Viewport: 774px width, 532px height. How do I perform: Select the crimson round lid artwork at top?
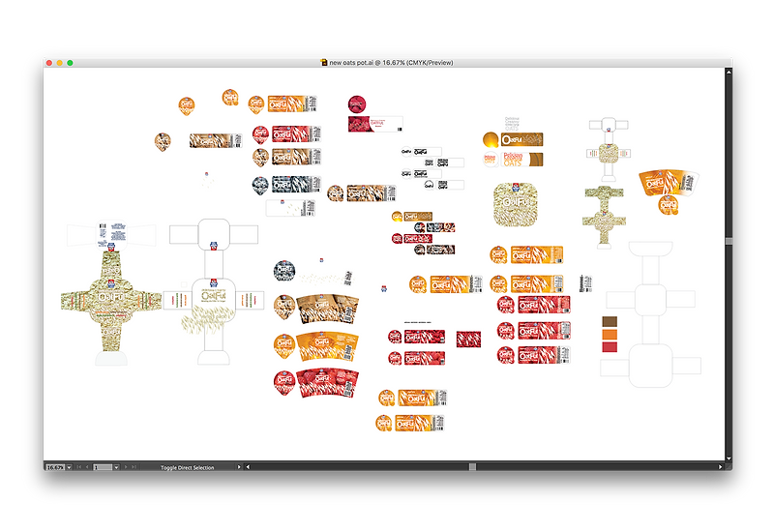click(x=357, y=104)
